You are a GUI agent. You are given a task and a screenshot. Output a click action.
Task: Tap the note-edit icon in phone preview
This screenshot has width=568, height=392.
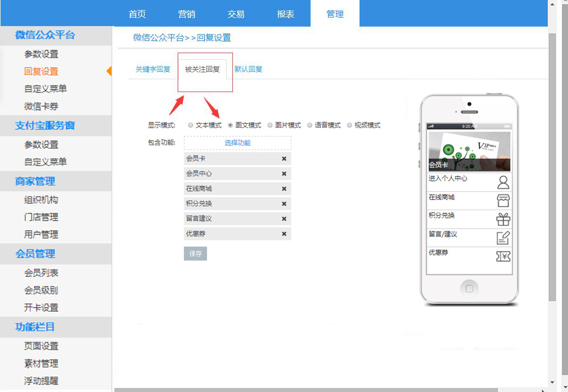[x=503, y=238]
